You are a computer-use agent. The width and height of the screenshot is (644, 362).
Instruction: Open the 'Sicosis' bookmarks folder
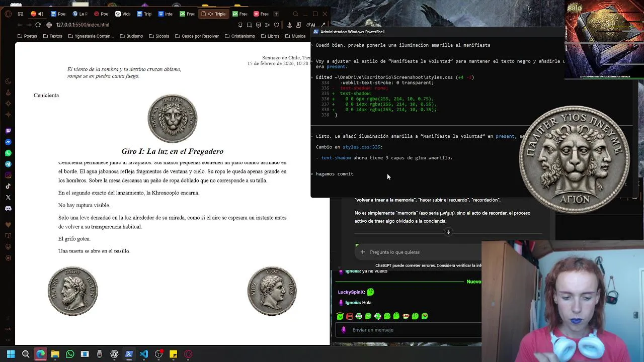158,36
